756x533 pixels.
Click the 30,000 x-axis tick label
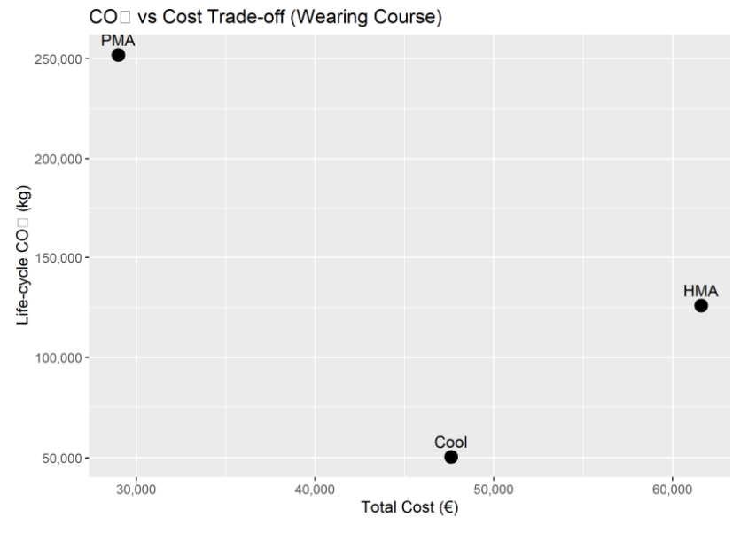(x=136, y=490)
